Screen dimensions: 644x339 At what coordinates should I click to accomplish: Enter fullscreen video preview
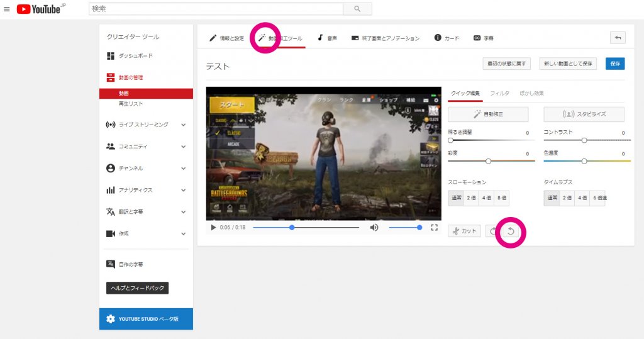(434, 227)
